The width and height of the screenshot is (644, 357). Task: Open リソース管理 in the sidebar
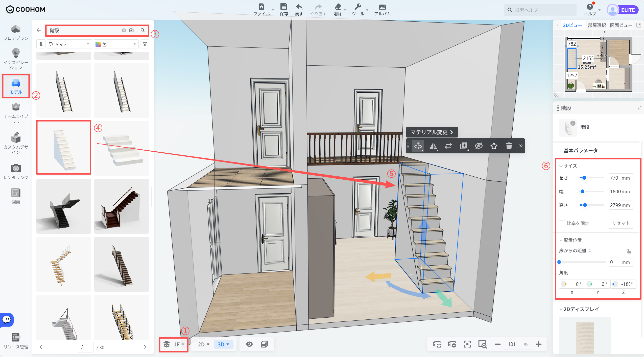[16, 341]
